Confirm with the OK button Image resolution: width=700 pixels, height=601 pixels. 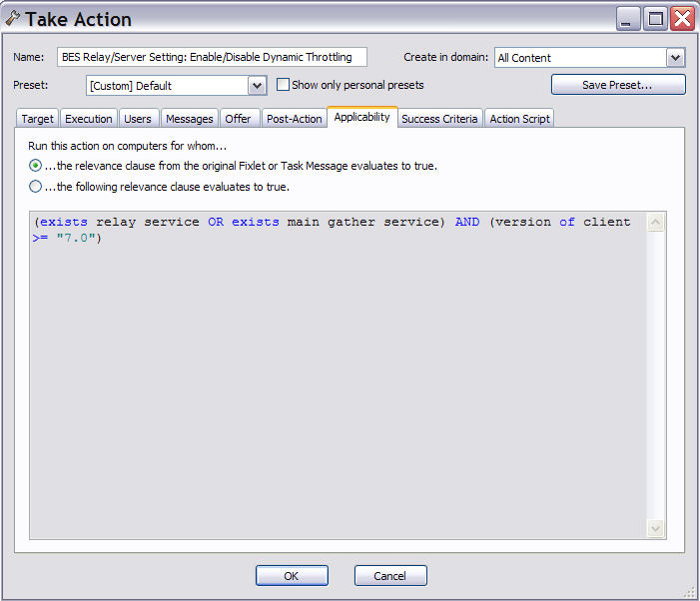(x=292, y=576)
